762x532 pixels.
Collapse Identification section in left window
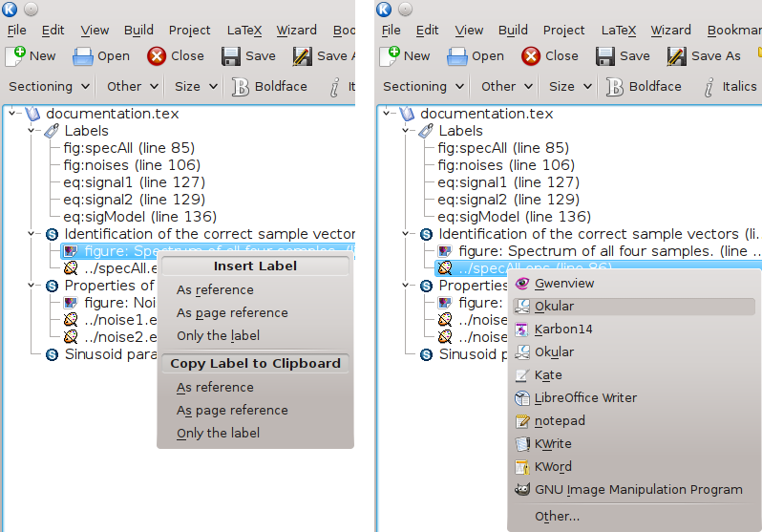(x=32, y=234)
